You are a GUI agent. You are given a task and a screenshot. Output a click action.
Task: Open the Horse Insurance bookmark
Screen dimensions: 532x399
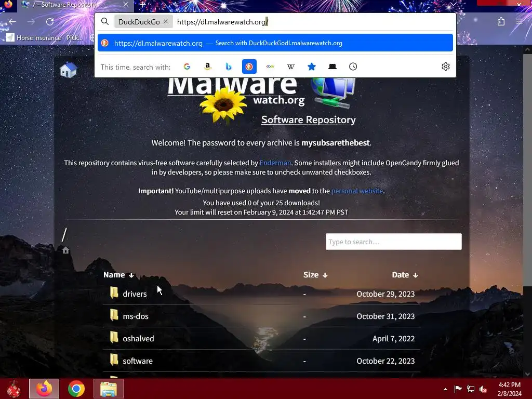coord(45,37)
